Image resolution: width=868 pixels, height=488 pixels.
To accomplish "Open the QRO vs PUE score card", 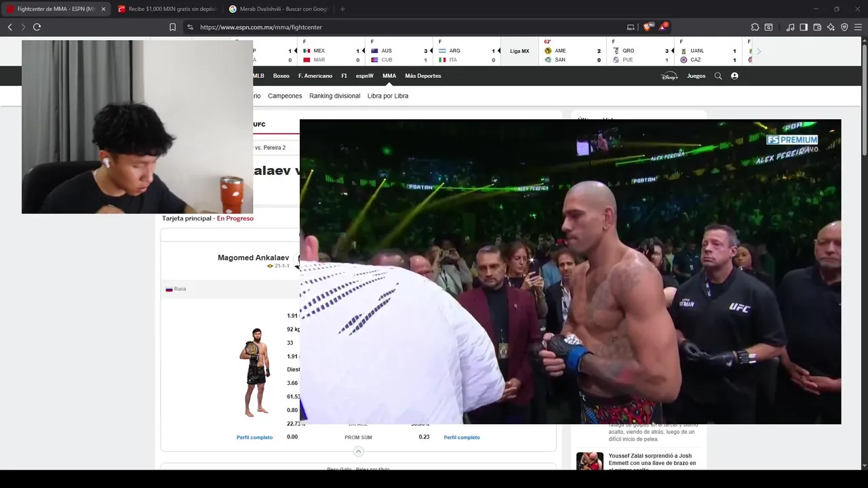I will tap(640, 51).
